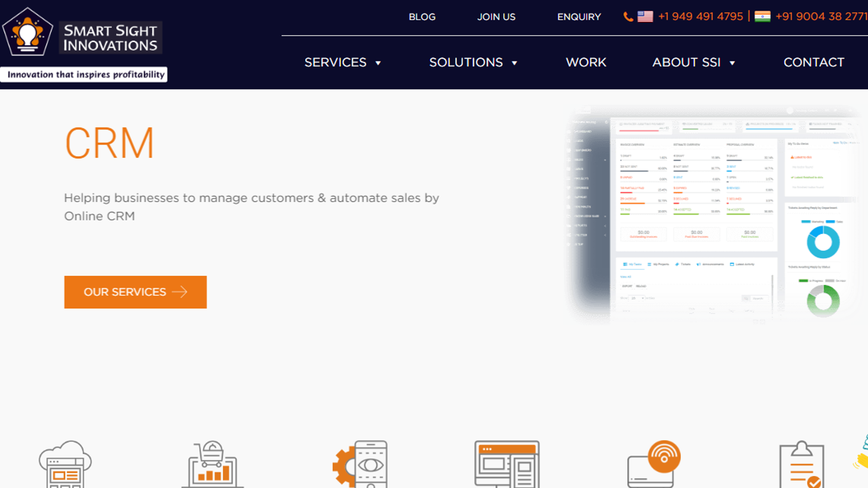Click the arrow inside Our Services button
The width and height of the screenshot is (868, 488).
coord(179,292)
